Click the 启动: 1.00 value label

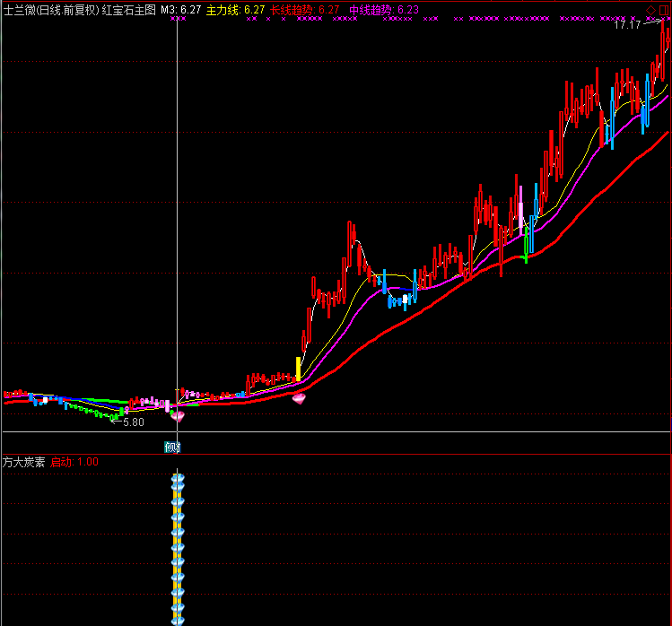(74, 462)
